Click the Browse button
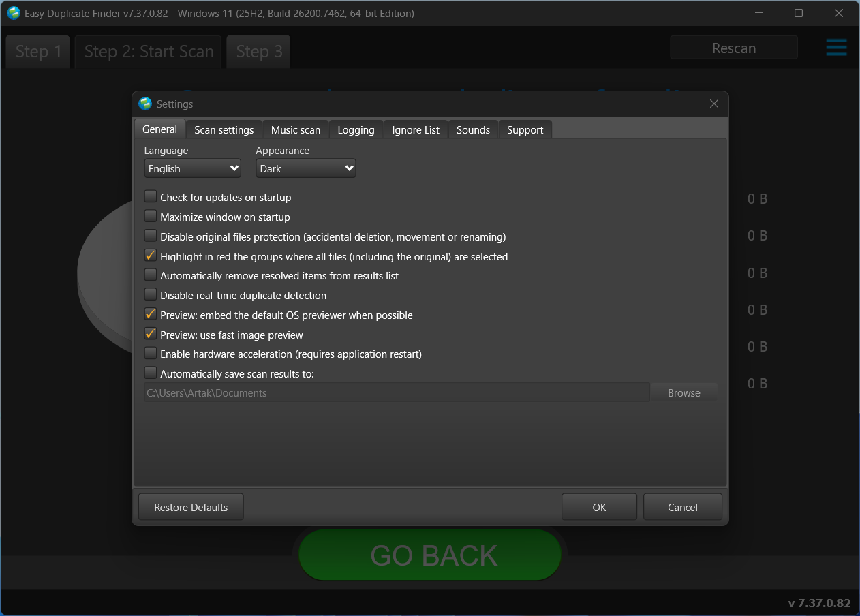Screen dimensions: 860x616 684,392
